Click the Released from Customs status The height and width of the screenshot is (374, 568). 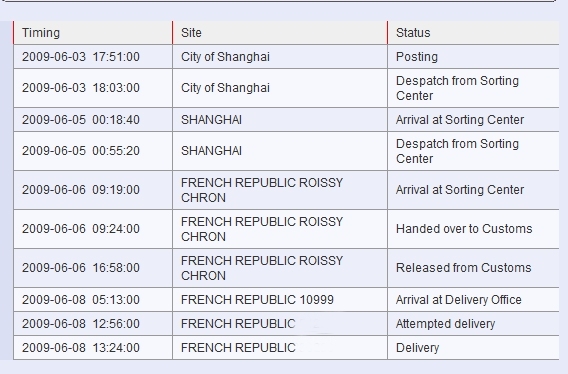point(473,268)
